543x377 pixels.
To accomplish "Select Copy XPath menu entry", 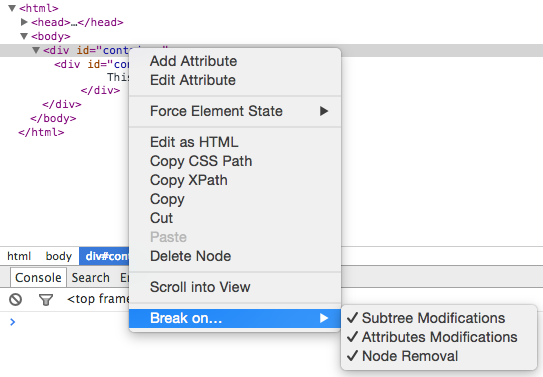I will pyautogui.click(x=235, y=180).
